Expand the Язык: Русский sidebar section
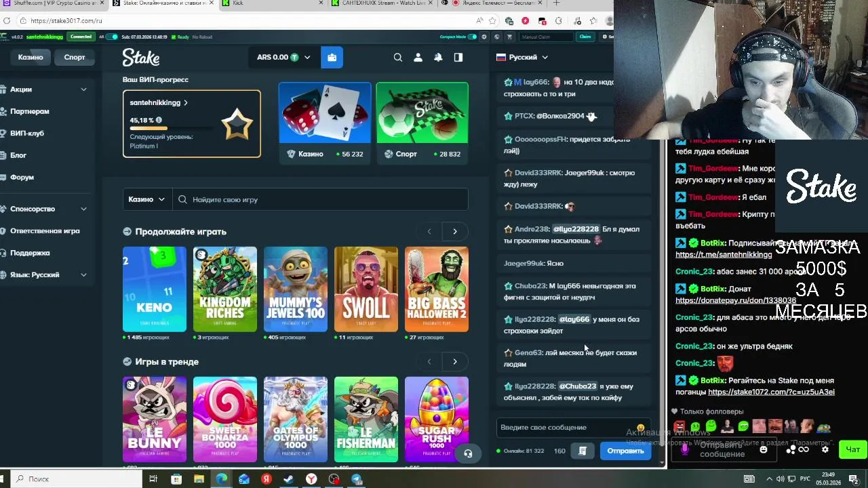This screenshot has width=868, height=488. 83,274
